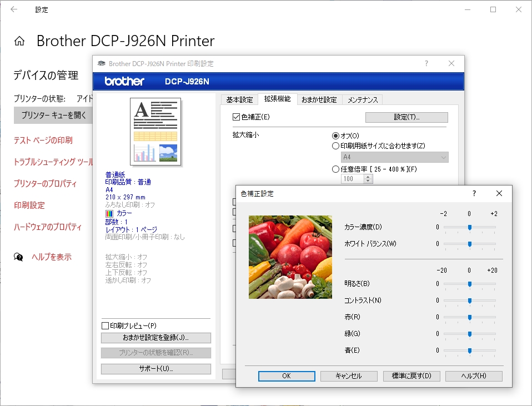Enable the 印刷プレビュー checkbox
532x406 pixels.
[x=105, y=326]
